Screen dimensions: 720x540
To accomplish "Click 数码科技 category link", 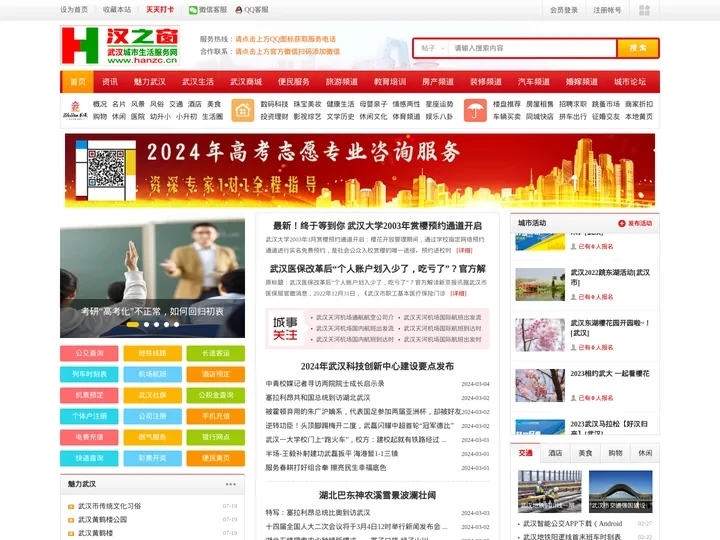I will coord(274,104).
